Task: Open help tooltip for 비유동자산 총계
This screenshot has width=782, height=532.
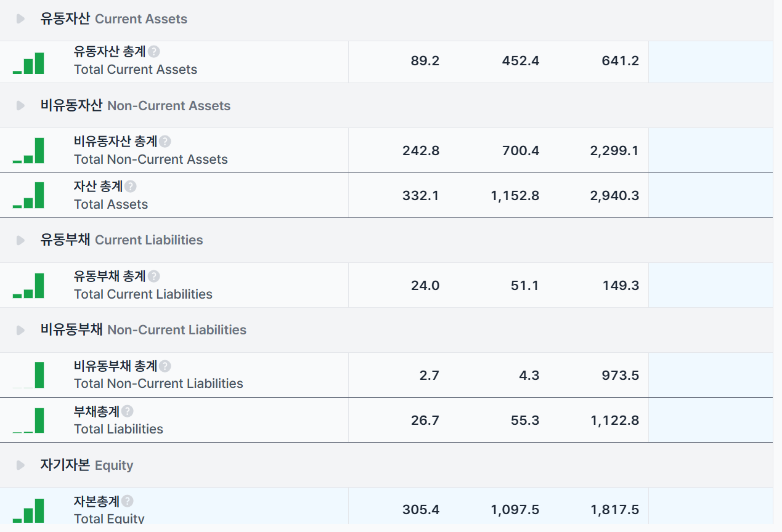Action: point(165,142)
